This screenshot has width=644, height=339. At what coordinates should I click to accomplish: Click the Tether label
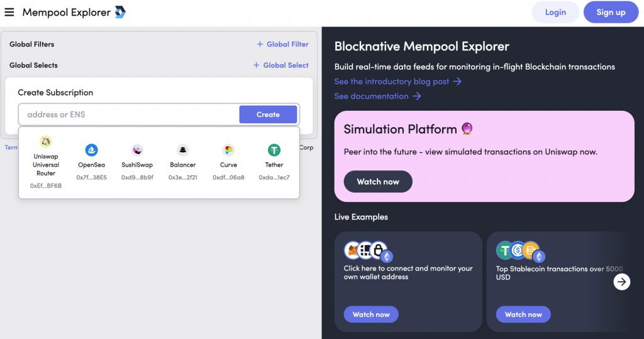click(x=274, y=165)
